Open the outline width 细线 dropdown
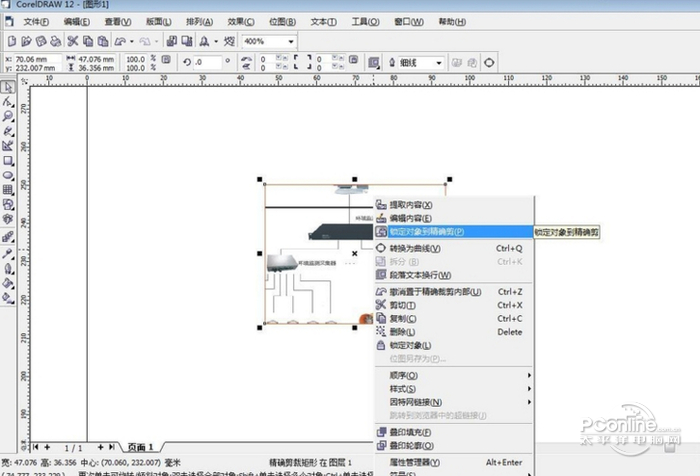The height and width of the screenshot is (476, 700). tap(438, 63)
